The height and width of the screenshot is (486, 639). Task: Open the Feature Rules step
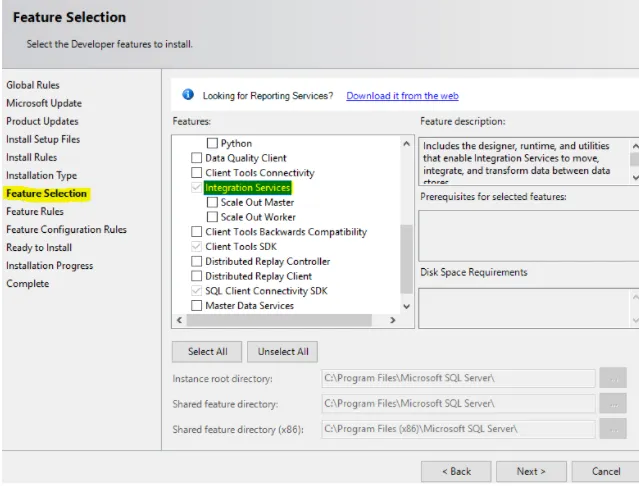(x=35, y=211)
